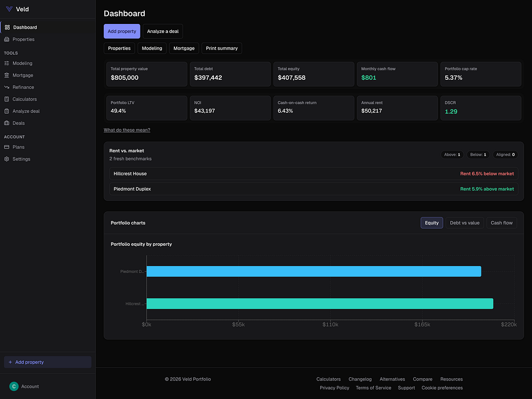Switch chart to Debt vs value
Screen dimensions: 532x399
click(x=464, y=223)
